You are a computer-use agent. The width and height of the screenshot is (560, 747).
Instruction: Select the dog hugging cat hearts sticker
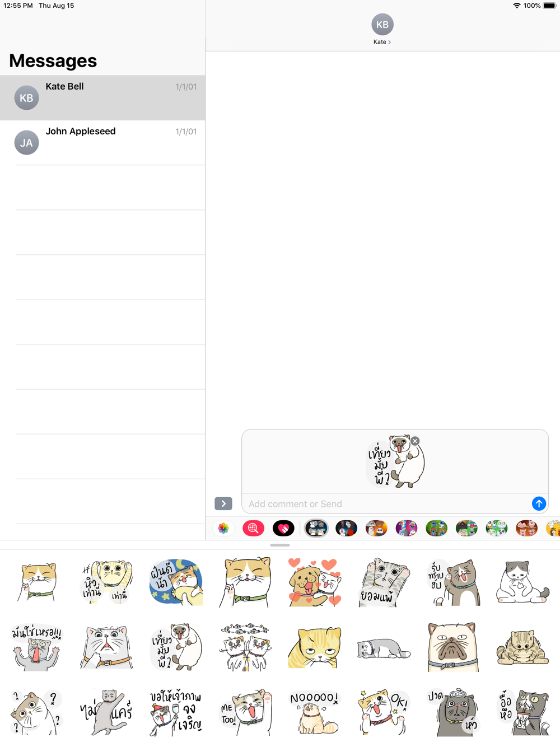(315, 582)
